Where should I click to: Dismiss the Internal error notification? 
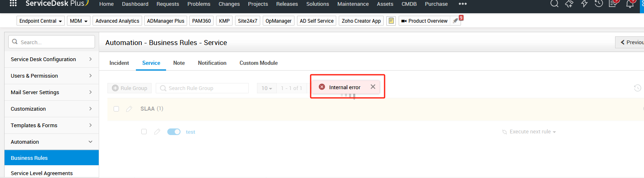pos(373,87)
